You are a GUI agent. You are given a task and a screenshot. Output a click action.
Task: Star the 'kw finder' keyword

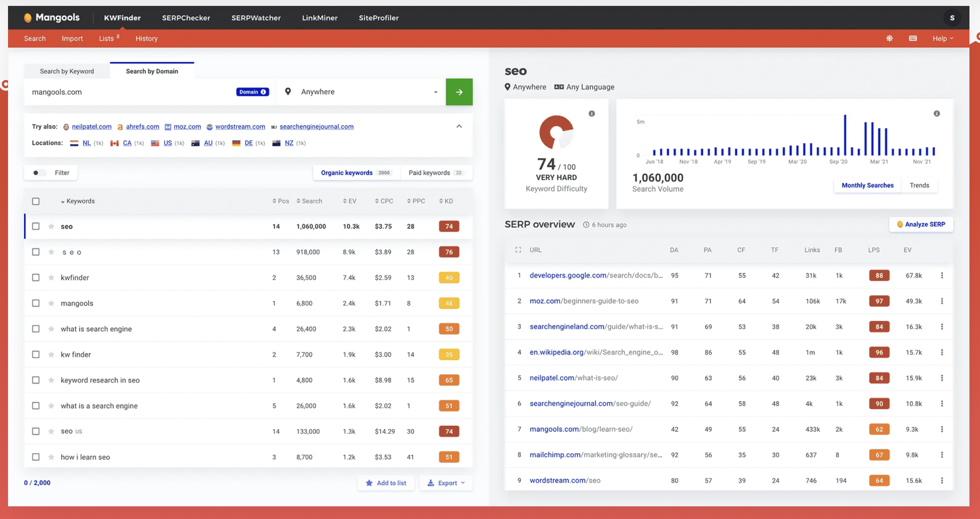click(51, 354)
